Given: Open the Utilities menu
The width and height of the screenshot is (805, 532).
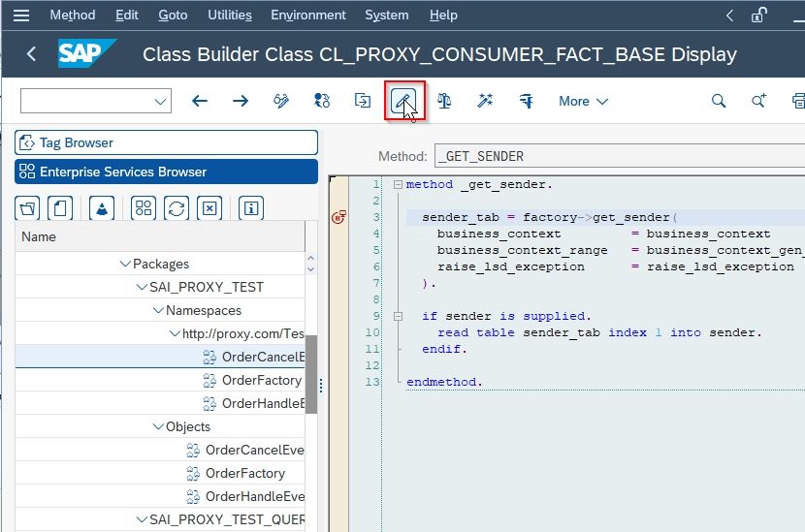Looking at the screenshot, I should coord(230,16).
